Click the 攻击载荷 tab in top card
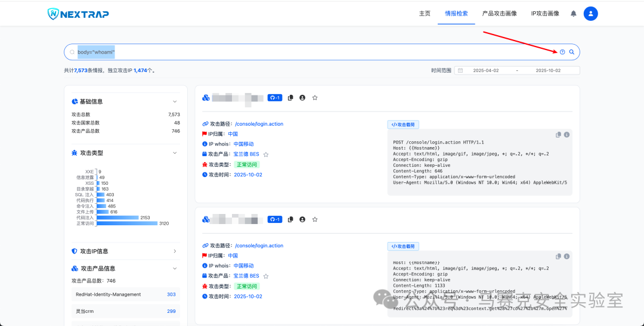 pos(403,125)
